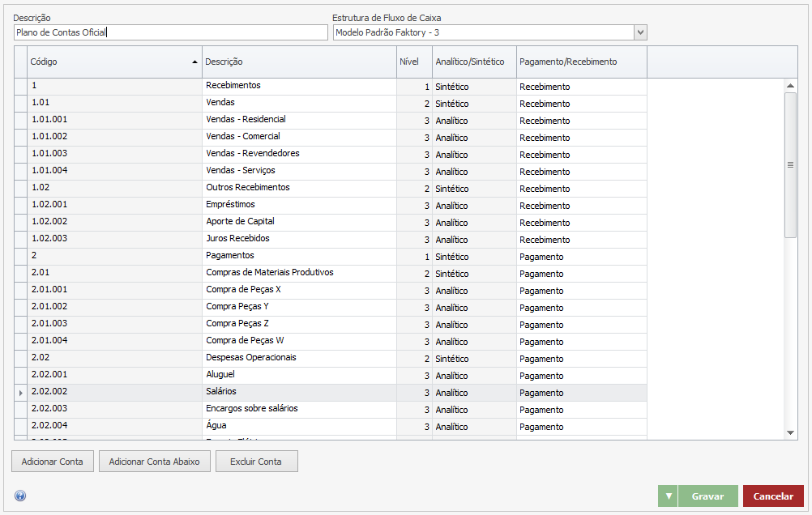Click the Pagamento/Recebimento column header
812x515 pixels.
tap(581, 62)
